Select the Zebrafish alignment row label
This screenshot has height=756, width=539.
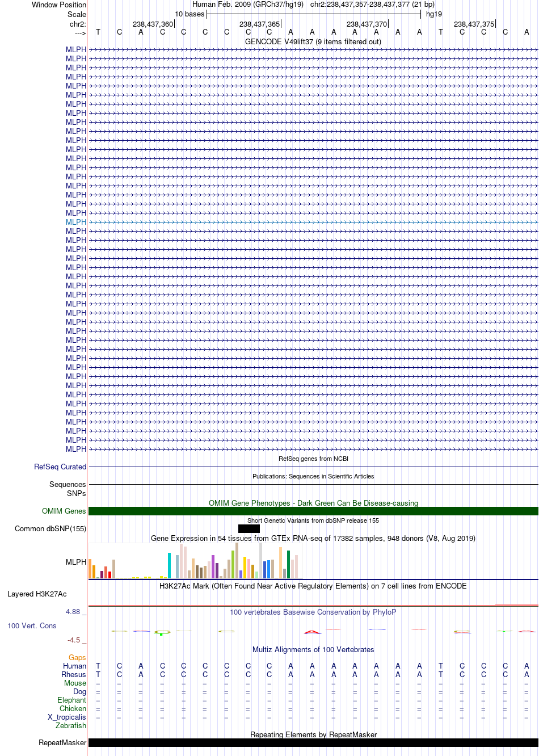[x=71, y=726]
